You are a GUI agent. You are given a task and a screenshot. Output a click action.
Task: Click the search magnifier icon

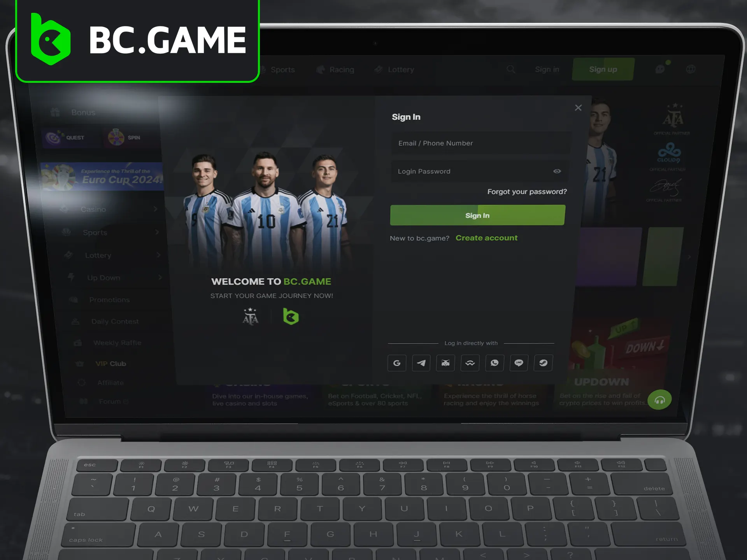pos(510,69)
